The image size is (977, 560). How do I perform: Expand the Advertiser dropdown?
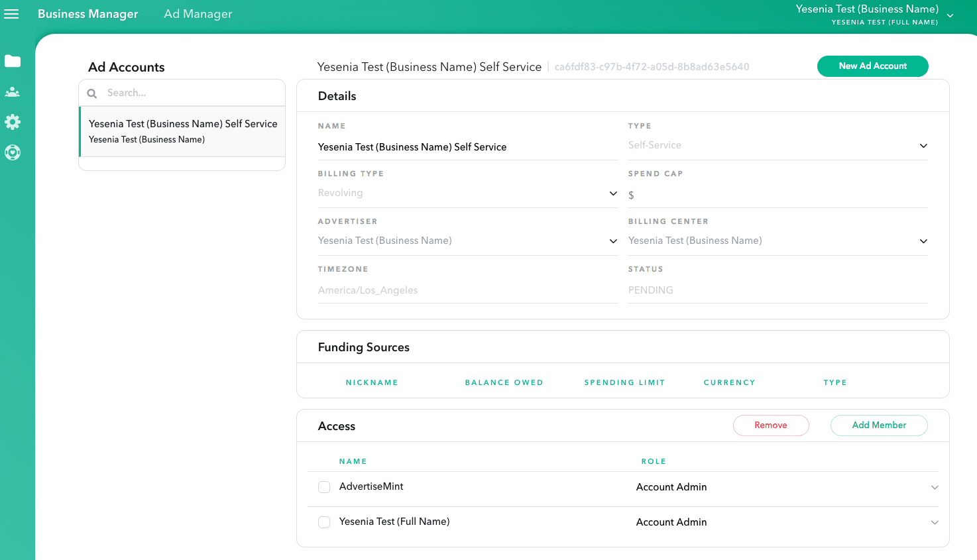613,241
